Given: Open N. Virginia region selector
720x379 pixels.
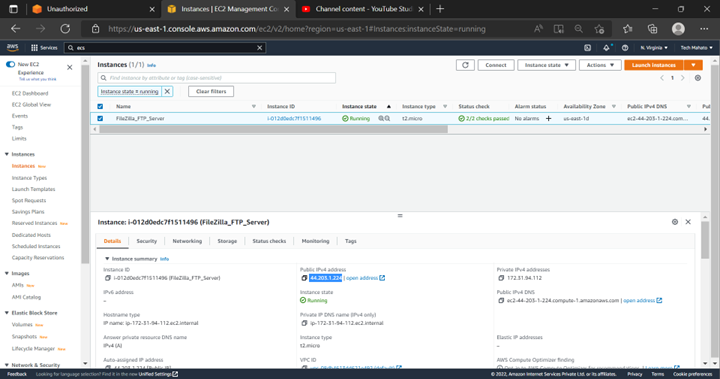Looking at the screenshot, I should pos(654,48).
